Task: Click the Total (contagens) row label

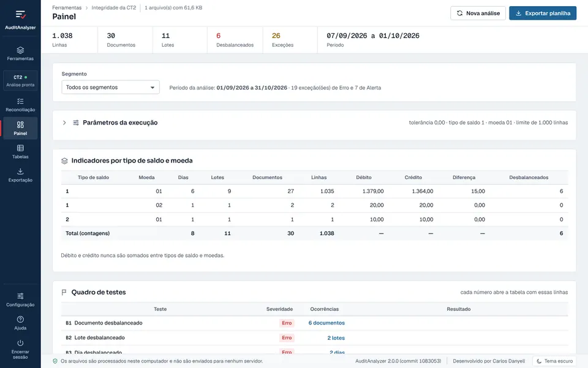Action: click(88, 233)
